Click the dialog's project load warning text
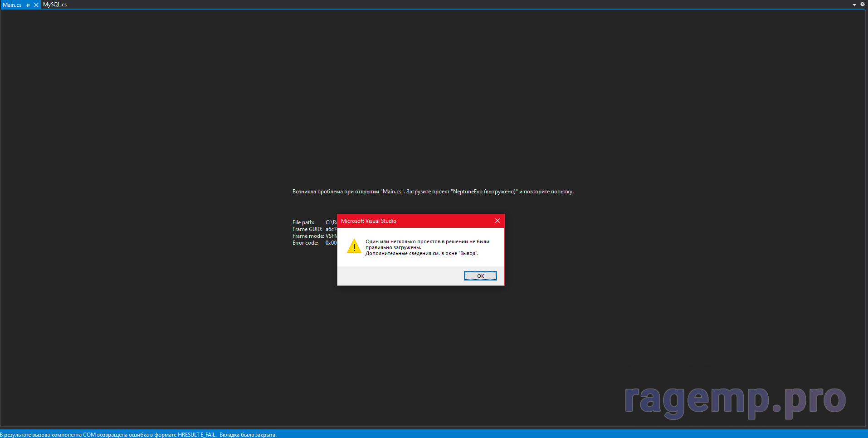The image size is (868, 438). (x=427, y=247)
